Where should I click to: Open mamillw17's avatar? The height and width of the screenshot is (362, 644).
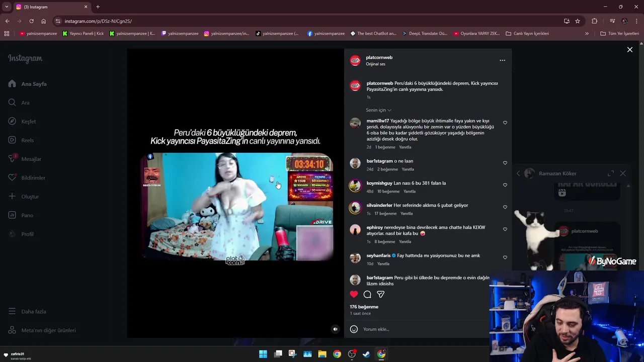click(355, 123)
